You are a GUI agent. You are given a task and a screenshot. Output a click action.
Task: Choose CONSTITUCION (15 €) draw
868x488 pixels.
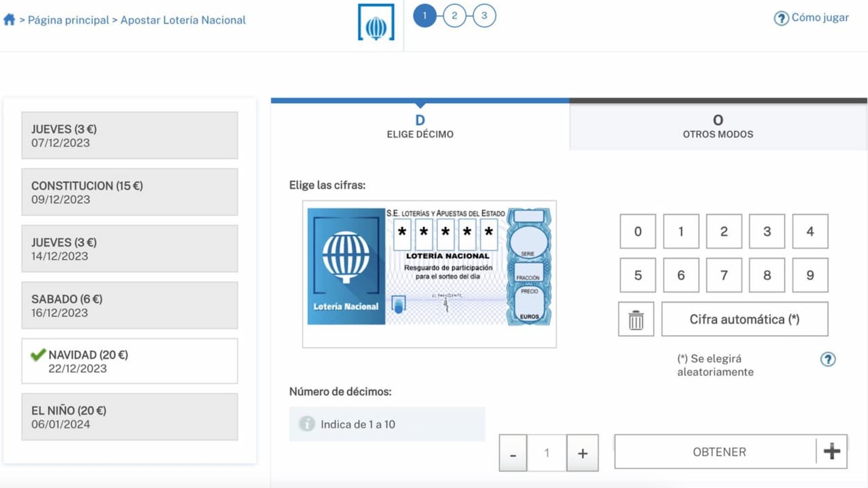(x=130, y=192)
